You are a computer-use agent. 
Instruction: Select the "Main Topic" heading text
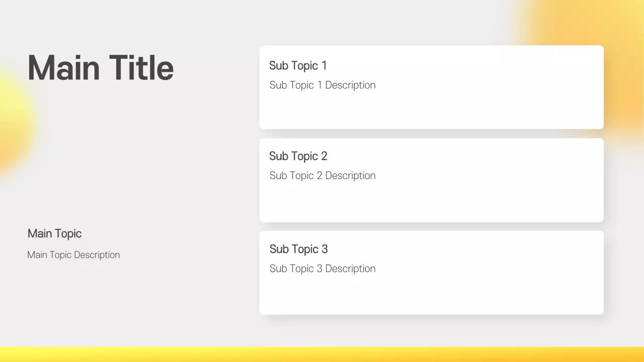coord(54,233)
